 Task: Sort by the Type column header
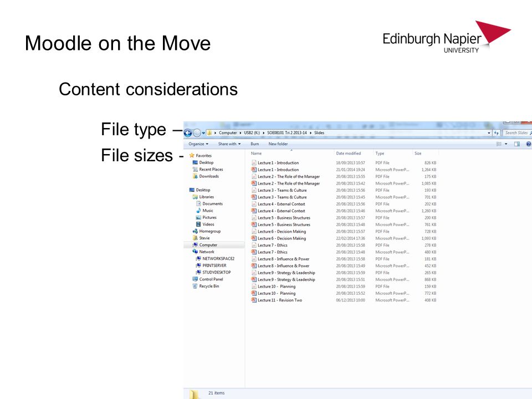380,154
